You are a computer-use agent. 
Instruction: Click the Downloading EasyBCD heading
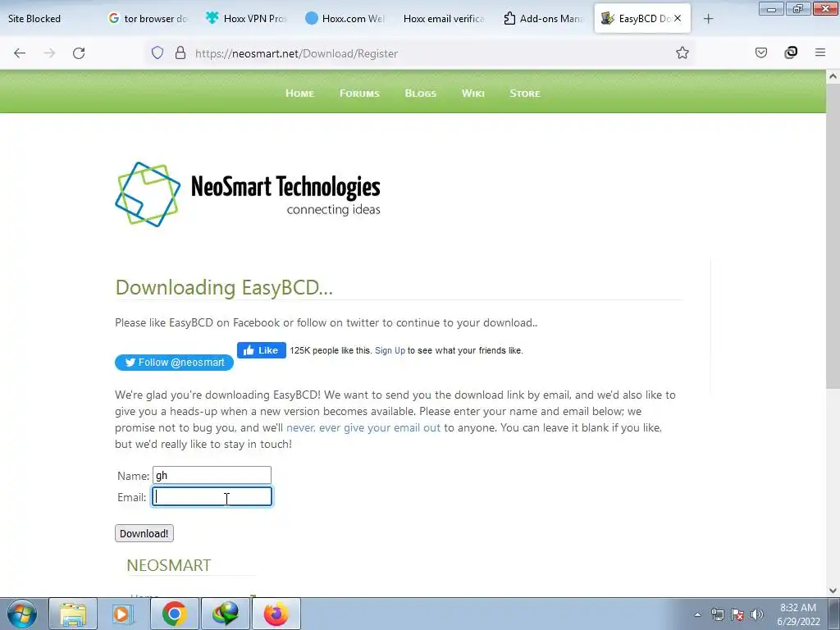(224, 288)
